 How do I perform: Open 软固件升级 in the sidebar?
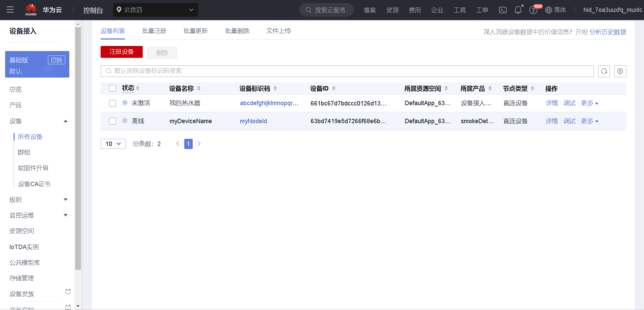33,168
